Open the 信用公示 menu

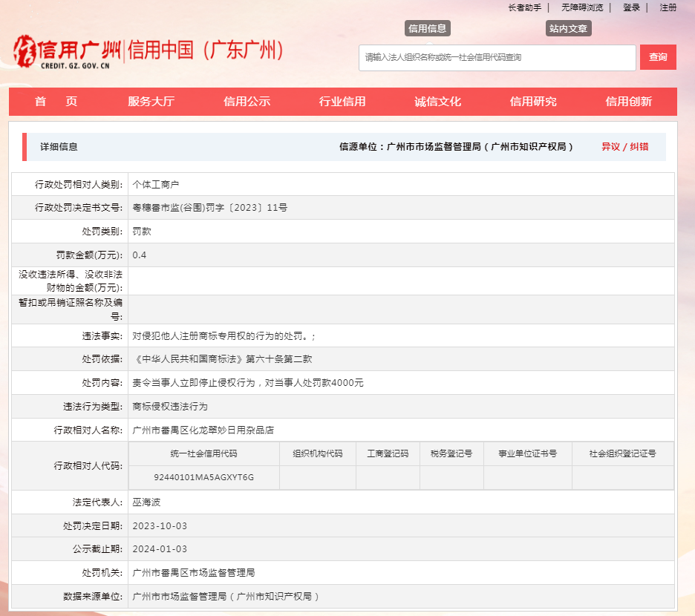[247, 102]
